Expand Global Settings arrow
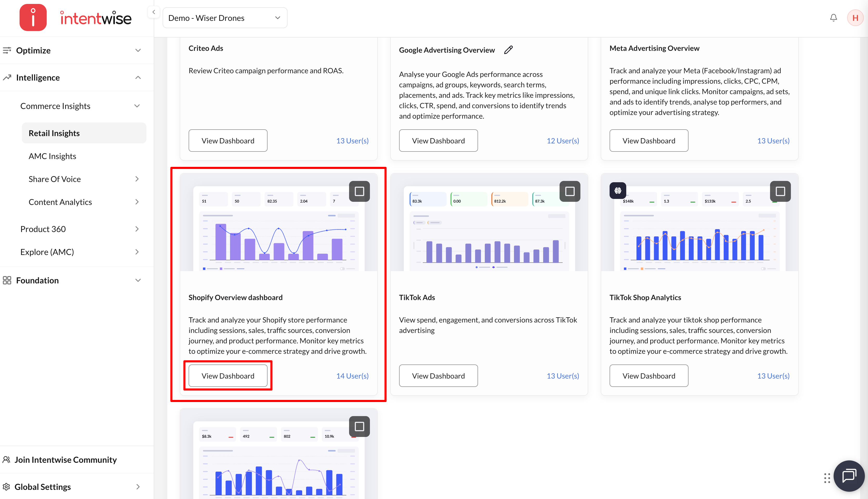This screenshot has height=499, width=868. [138, 487]
